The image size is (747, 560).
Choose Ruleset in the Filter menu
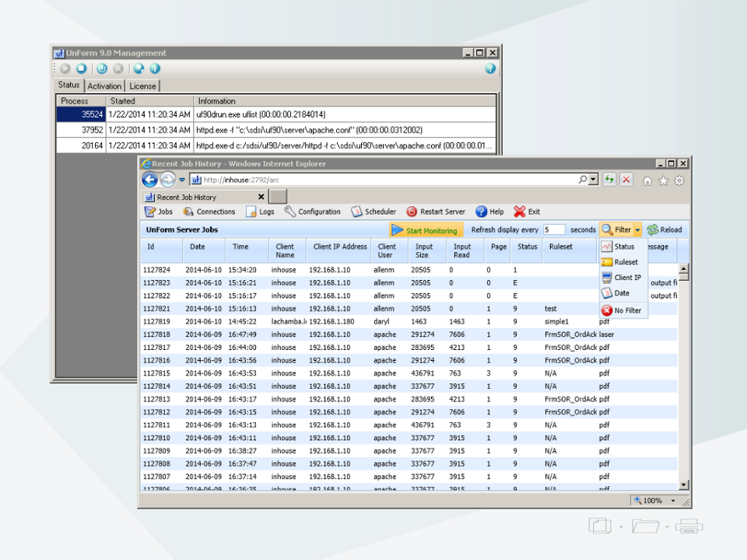pos(626,262)
